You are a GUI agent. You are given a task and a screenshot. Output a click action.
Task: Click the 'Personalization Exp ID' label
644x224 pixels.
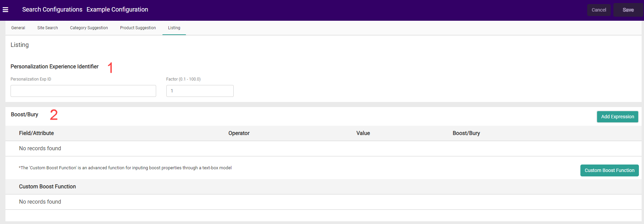coord(31,79)
